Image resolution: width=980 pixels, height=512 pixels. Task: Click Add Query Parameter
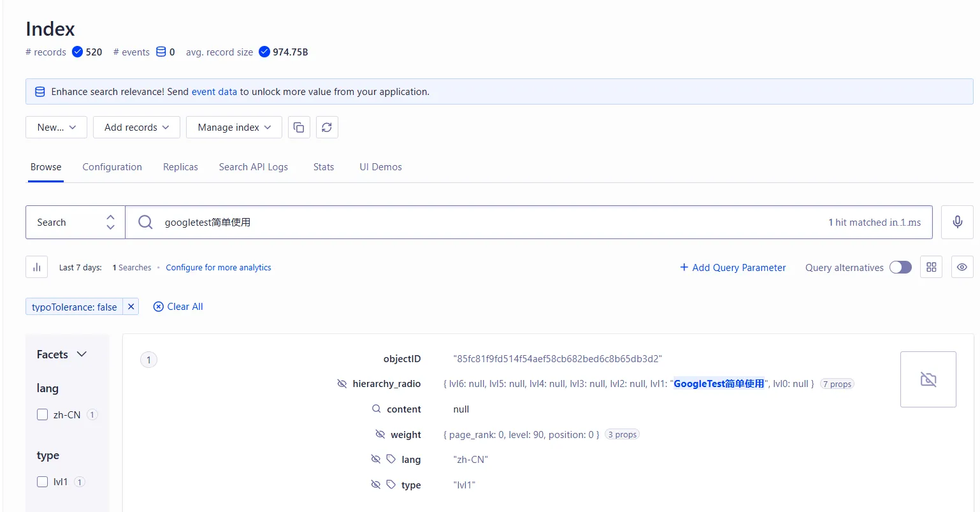point(733,268)
